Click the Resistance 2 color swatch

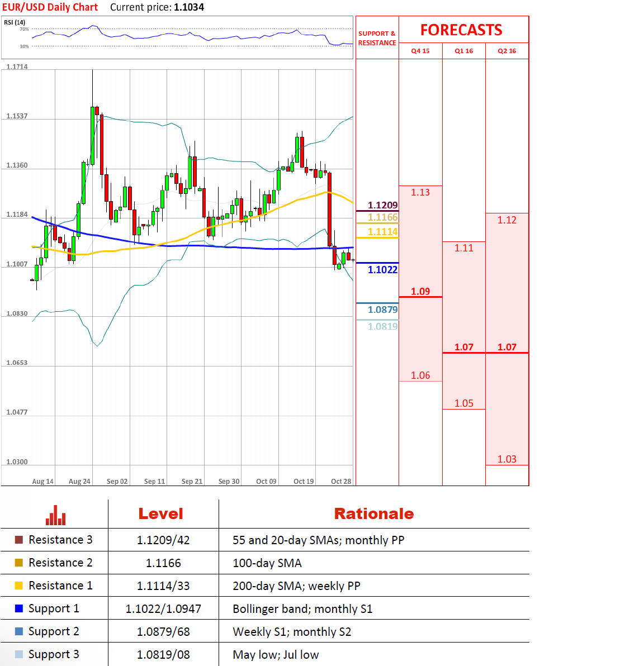pos(18,563)
